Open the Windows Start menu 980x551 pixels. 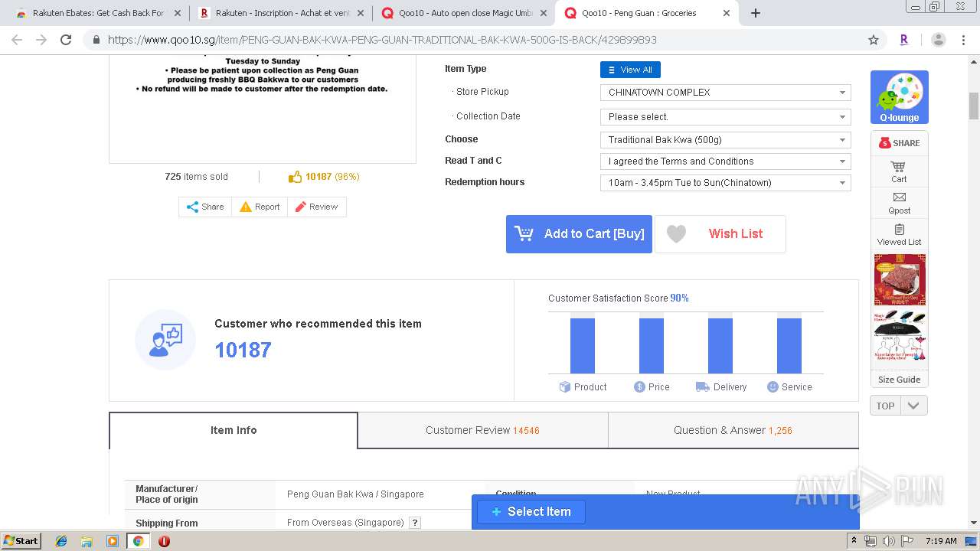[x=21, y=541]
